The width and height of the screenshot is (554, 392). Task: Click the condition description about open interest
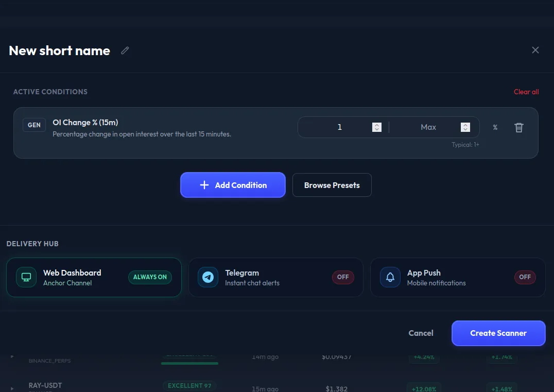(x=142, y=134)
